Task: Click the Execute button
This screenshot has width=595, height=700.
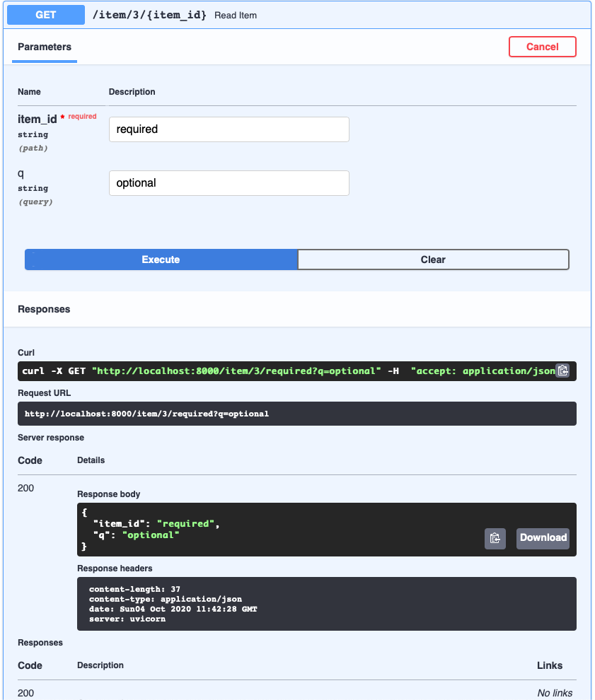Action: [161, 259]
